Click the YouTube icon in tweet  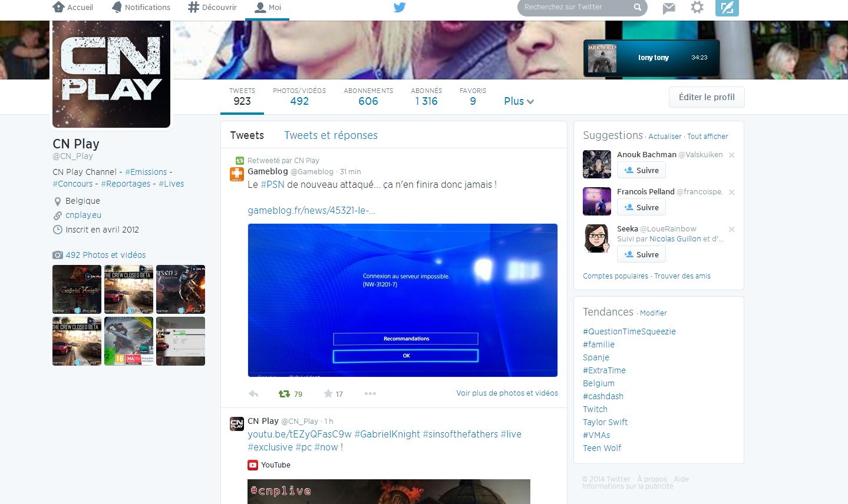coord(253,465)
